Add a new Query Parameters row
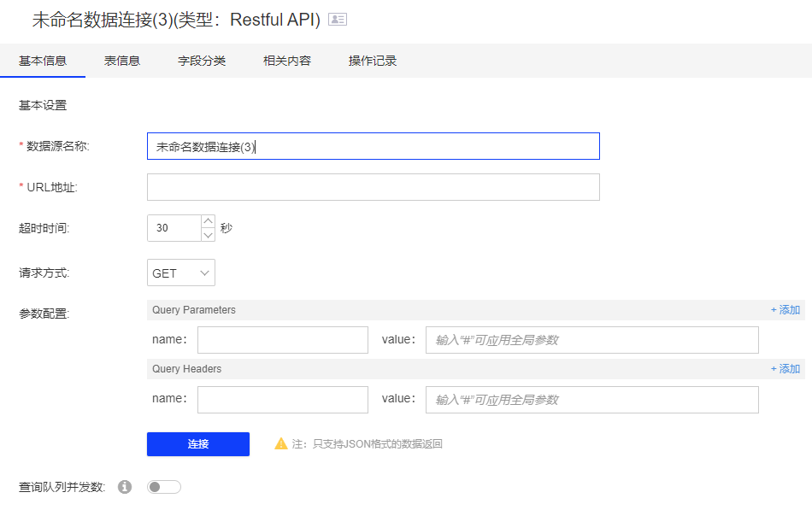The width and height of the screenshot is (812, 510). point(786,310)
